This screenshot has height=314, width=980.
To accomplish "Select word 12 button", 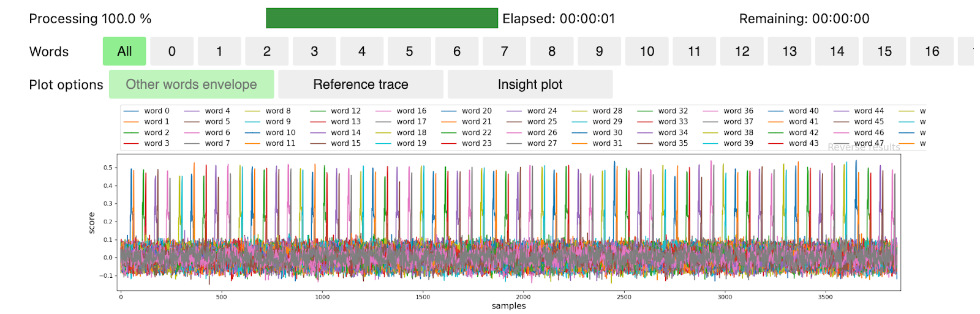I will pyautogui.click(x=742, y=51).
